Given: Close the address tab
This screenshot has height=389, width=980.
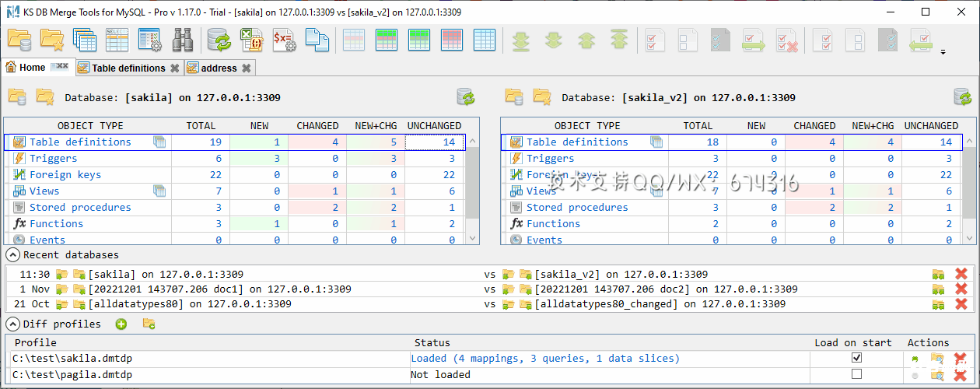Looking at the screenshot, I should point(246,68).
